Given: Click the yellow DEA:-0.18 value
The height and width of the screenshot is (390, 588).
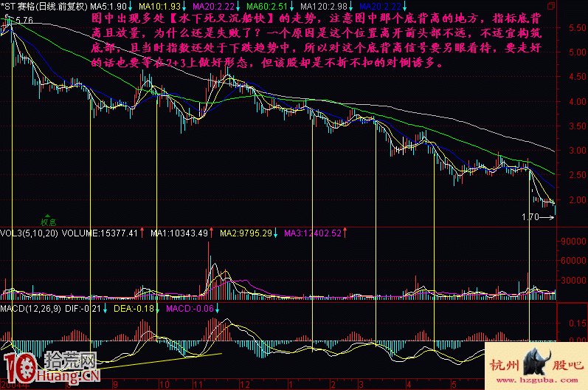Looking at the screenshot, I should 134,309.
